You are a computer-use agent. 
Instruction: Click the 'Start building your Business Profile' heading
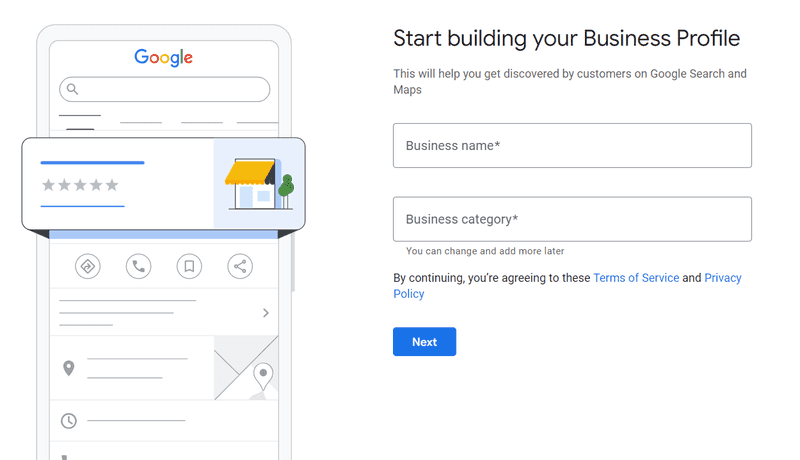[x=566, y=38]
